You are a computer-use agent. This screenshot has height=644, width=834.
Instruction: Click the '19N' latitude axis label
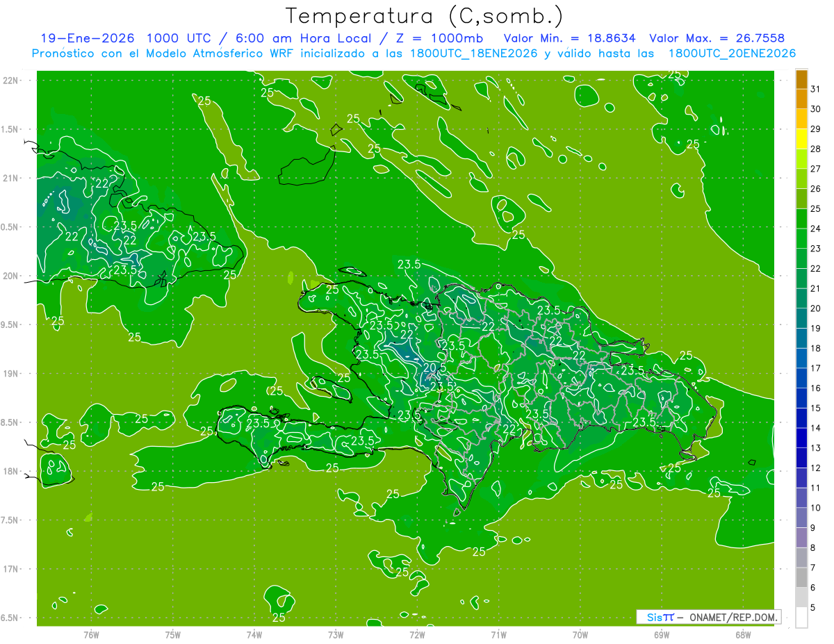[11, 374]
